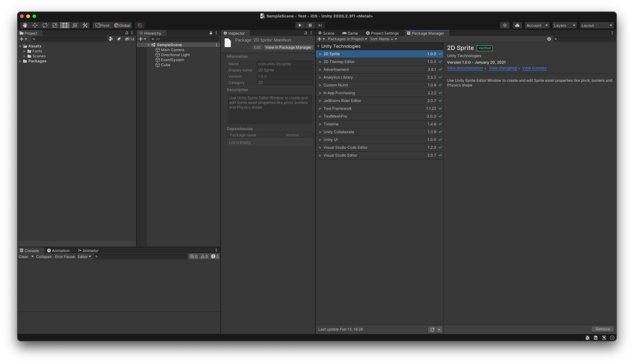
Task: Open SampleScene context menu dots
Action: [x=217, y=45]
